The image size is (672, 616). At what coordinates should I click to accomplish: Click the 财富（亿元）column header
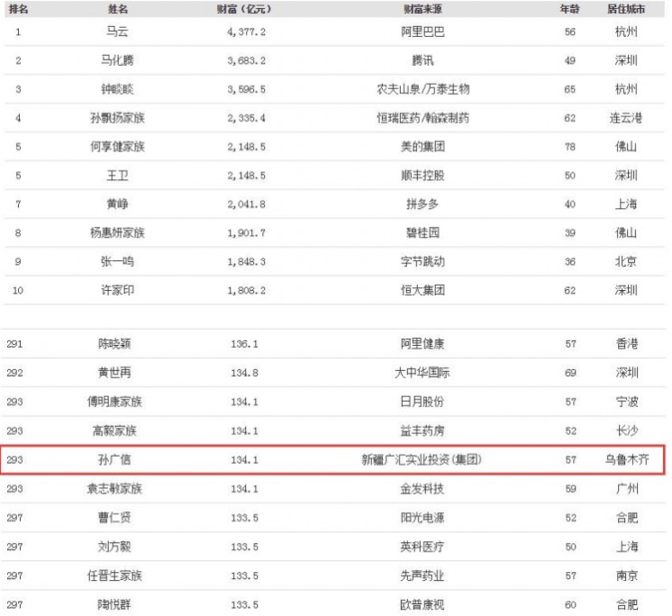point(244,9)
